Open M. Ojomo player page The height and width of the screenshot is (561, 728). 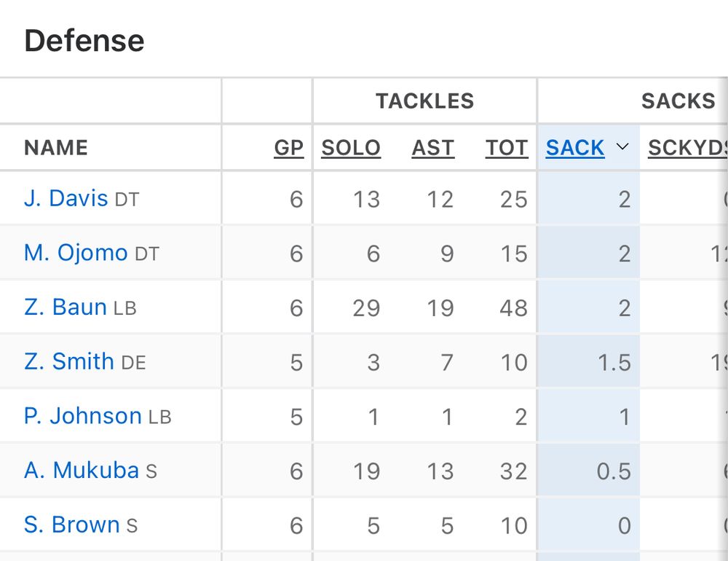[76, 253]
